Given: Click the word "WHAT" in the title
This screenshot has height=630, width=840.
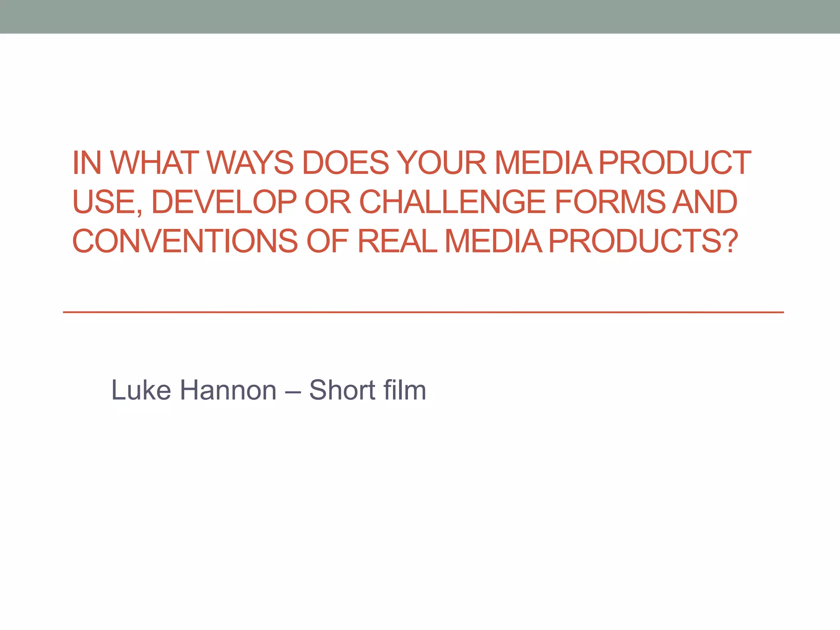Looking at the screenshot, I should click(x=155, y=163).
